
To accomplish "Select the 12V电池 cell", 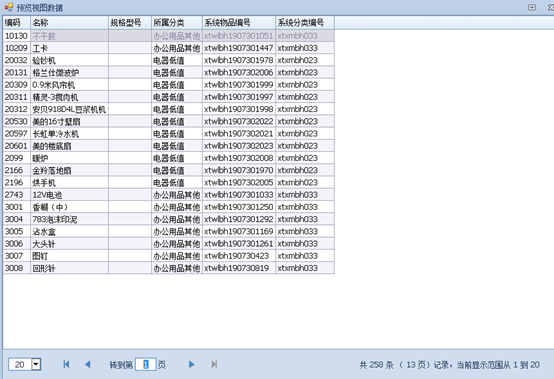I will click(69, 195).
